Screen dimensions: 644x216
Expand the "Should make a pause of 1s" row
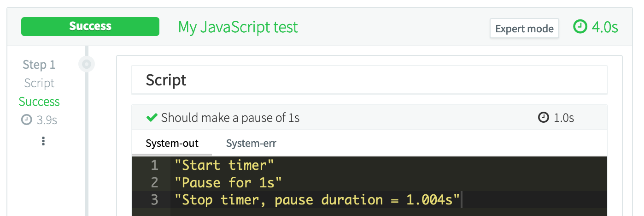click(x=230, y=118)
